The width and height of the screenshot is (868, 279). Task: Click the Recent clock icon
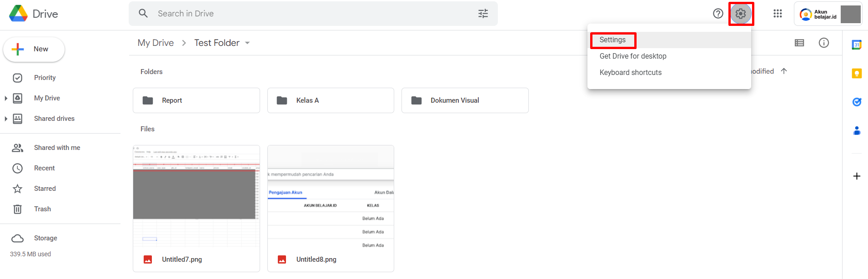point(17,168)
